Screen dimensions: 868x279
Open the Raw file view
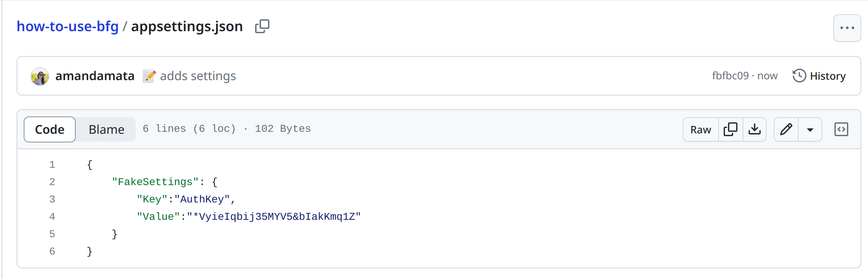pyautogui.click(x=701, y=129)
